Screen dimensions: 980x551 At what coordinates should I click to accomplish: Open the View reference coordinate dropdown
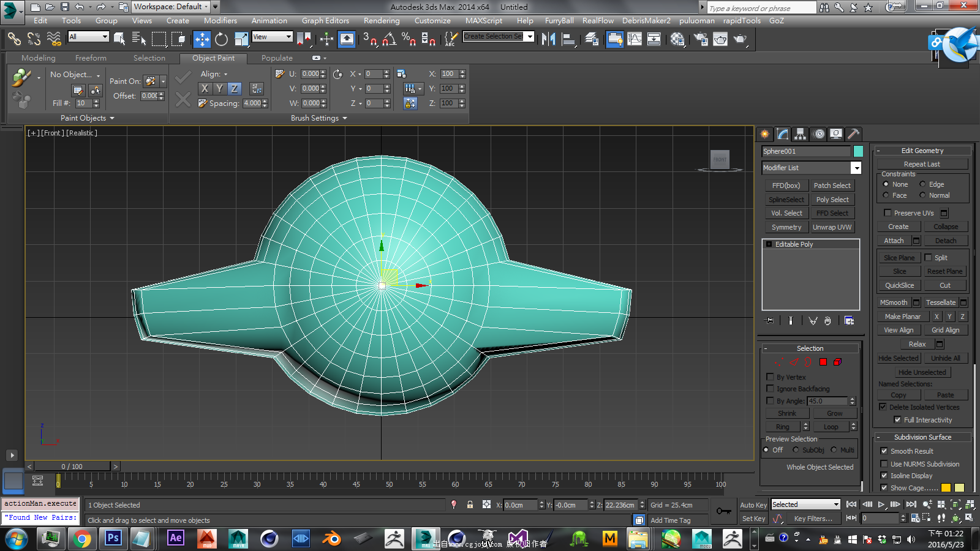pos(273,37)
